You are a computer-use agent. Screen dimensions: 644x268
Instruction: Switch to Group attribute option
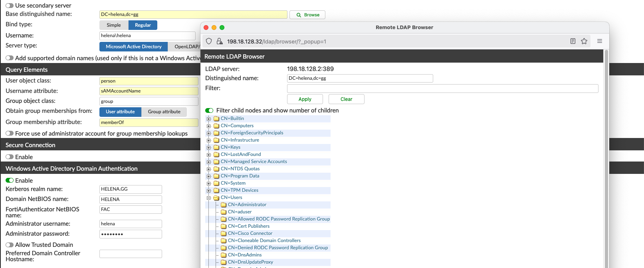coord(164,112)
